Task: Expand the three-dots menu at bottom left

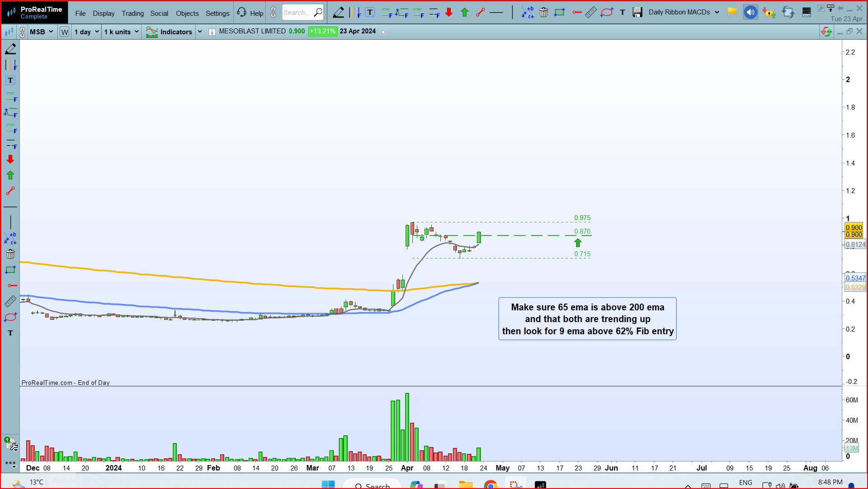Action: pos(10,463)
